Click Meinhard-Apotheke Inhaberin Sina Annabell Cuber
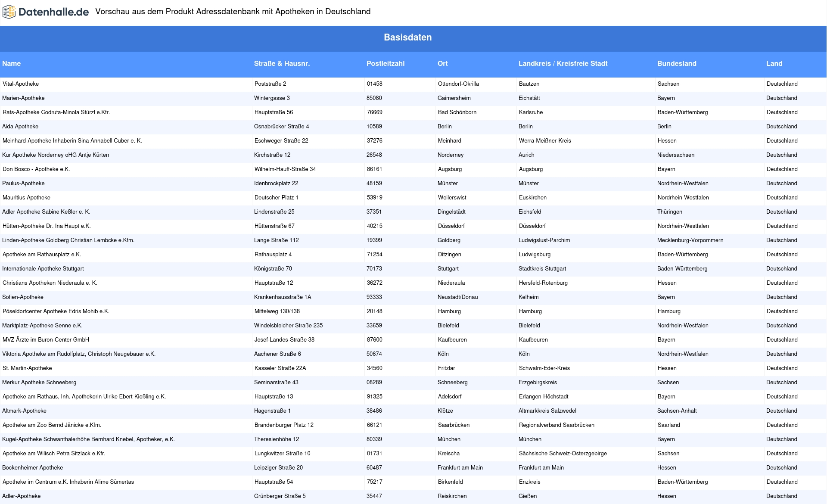The width and height of the screenshot is (827, 504). pyautogui.click(x=72, y=141)
